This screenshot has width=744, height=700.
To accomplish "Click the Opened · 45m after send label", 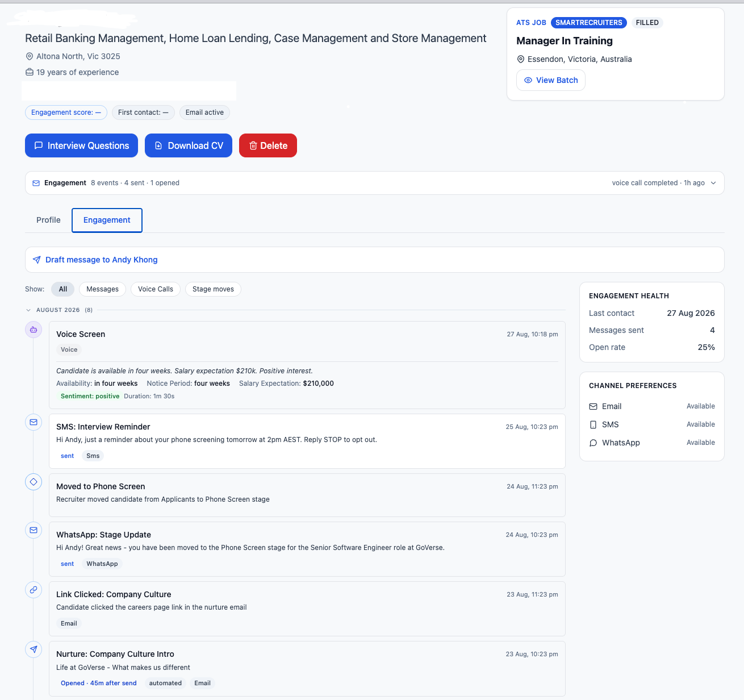I will pos(99,683).
